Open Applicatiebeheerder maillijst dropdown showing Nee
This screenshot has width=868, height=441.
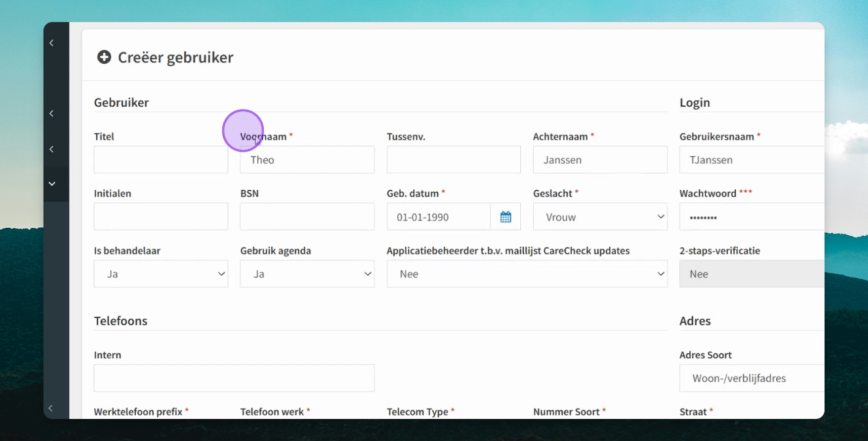[527, 274]
